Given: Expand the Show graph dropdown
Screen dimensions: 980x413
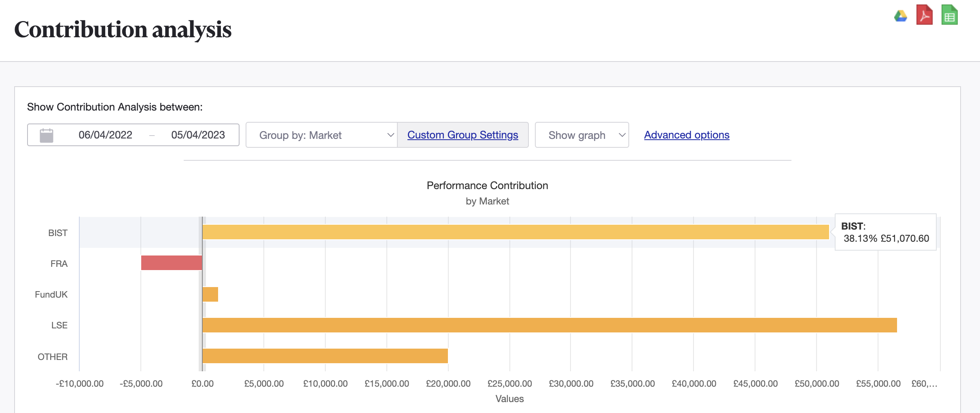Looking at the screenshot, I should 581,135.
